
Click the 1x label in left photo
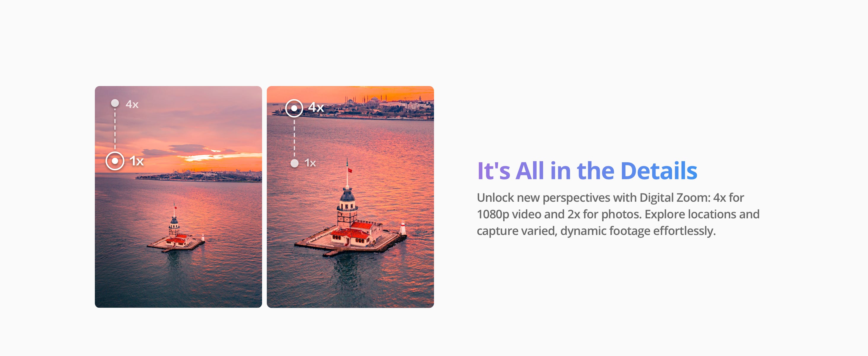[x=137, y=161]
